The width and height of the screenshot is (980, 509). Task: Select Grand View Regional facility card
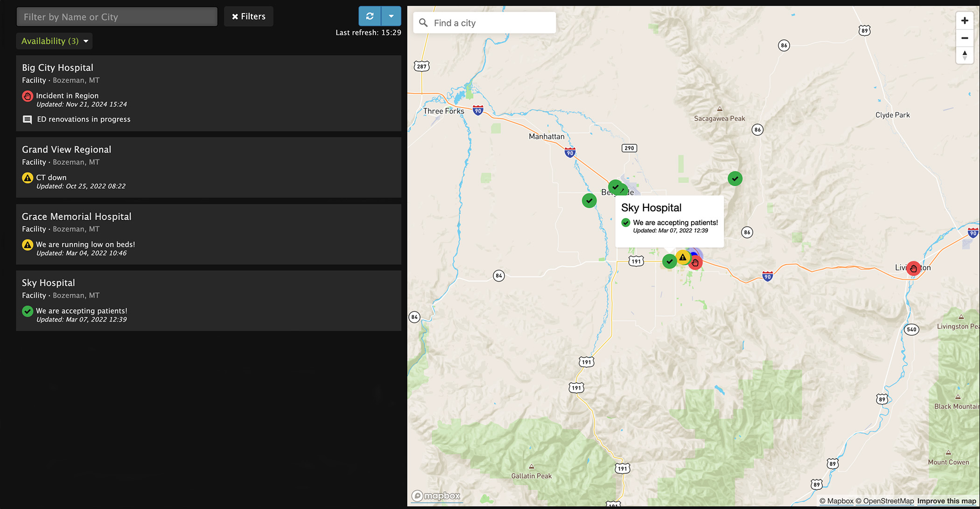point(208,167)
